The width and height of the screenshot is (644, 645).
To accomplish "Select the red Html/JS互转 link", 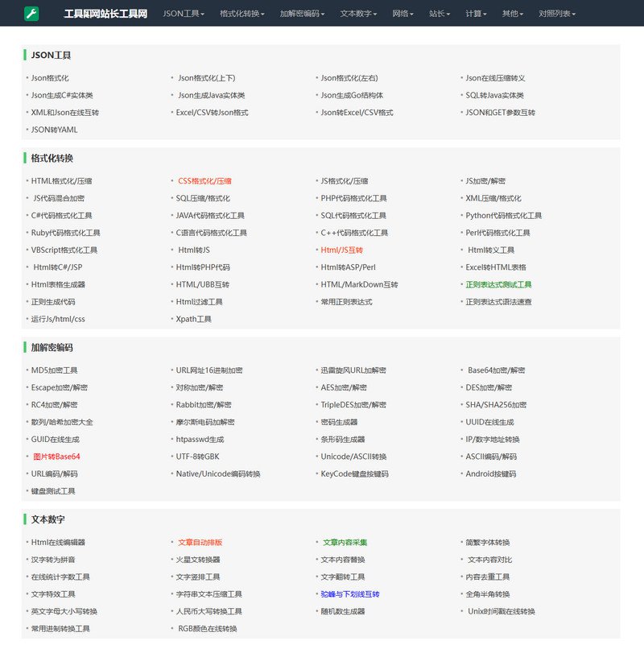I will point(342,250).
